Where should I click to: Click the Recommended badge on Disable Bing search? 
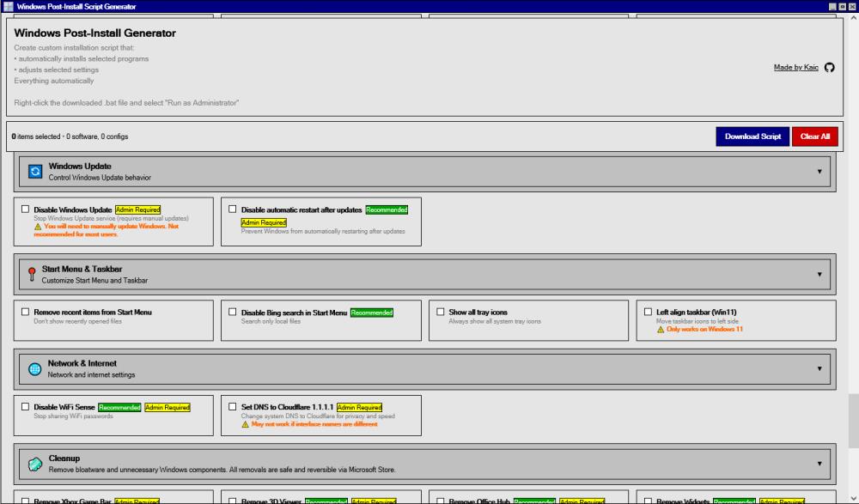(x=371, y=313)
